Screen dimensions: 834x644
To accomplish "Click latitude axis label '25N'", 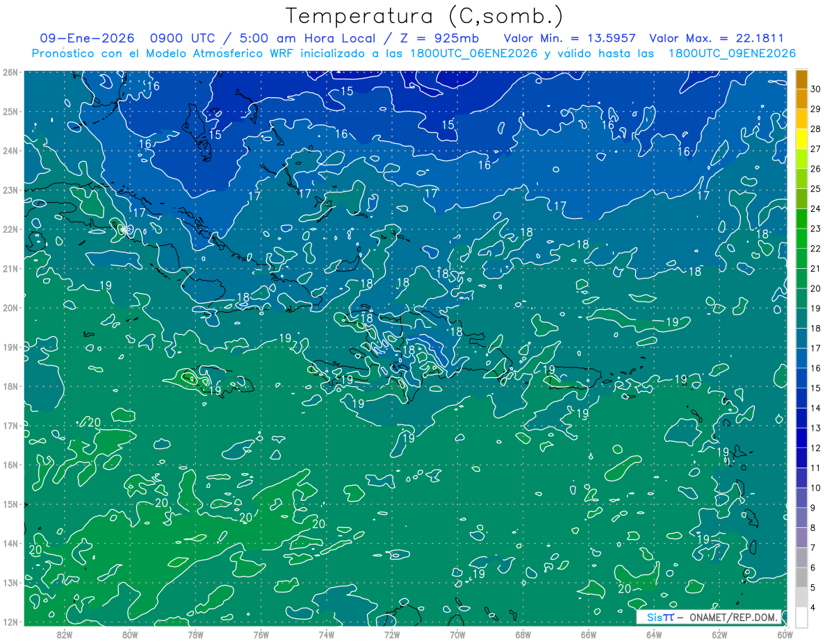I will point(11,111).
